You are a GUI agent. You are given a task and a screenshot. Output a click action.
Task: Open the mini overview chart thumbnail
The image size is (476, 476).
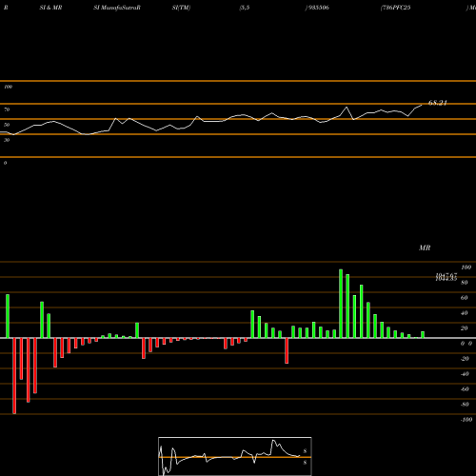pos(235,456)
